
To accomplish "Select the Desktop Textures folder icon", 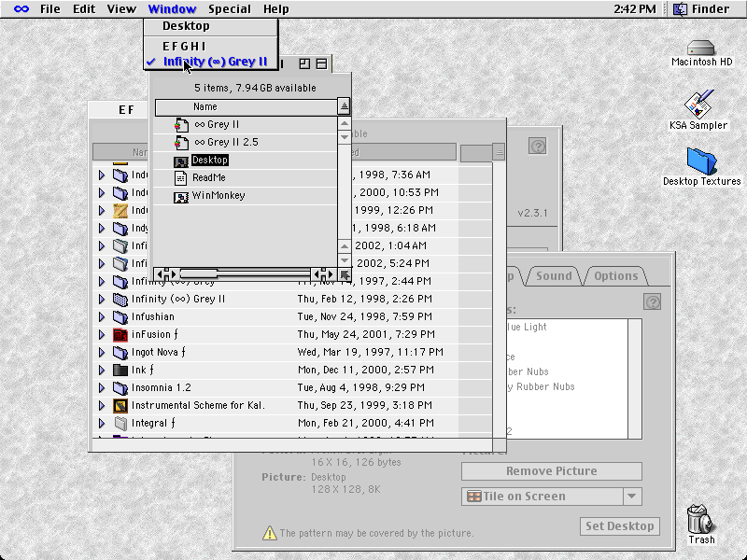I will [702, 161].
